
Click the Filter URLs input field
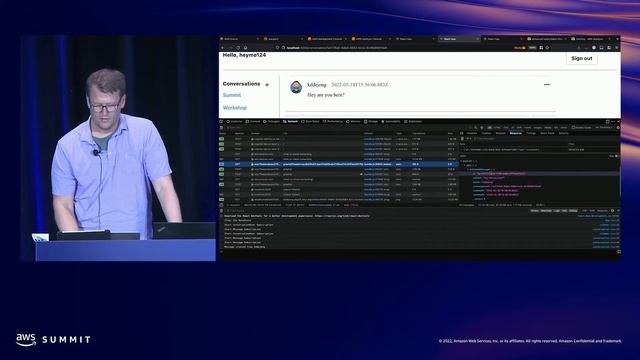point(347,127)
